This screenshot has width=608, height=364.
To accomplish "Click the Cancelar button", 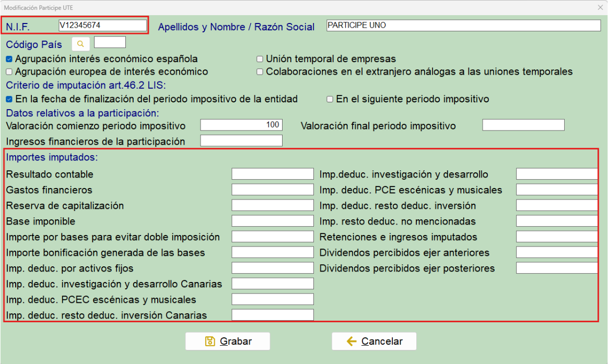I will point(374,341).
